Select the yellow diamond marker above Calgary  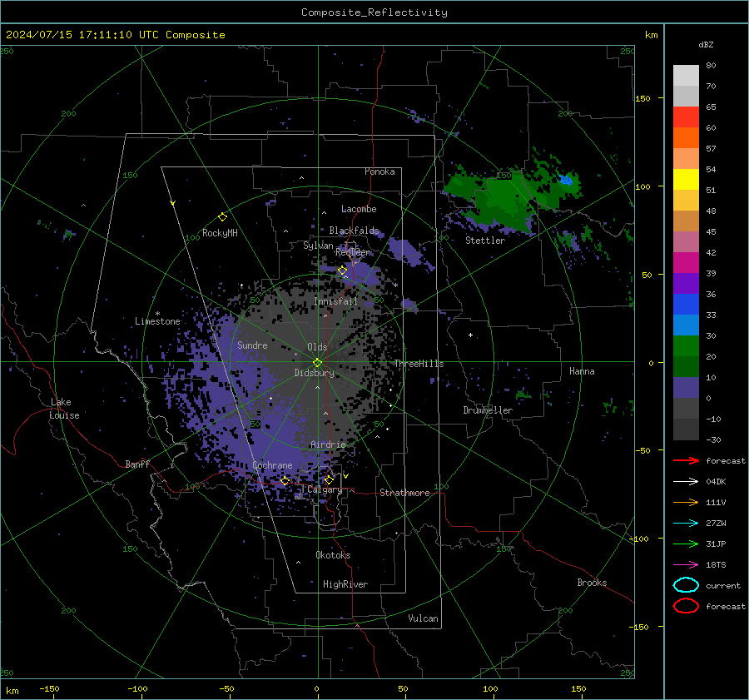pyautogui.click(x=329, y=479)
